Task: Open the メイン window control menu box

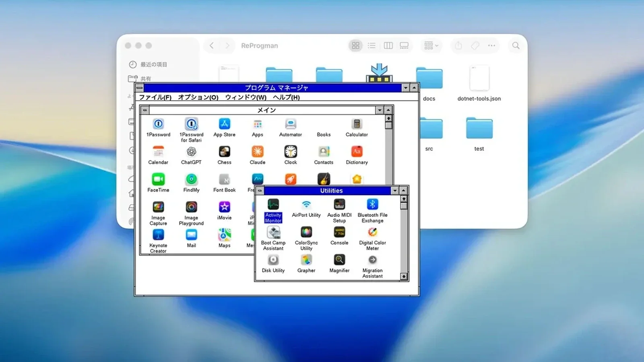Action: click(145, 110)
